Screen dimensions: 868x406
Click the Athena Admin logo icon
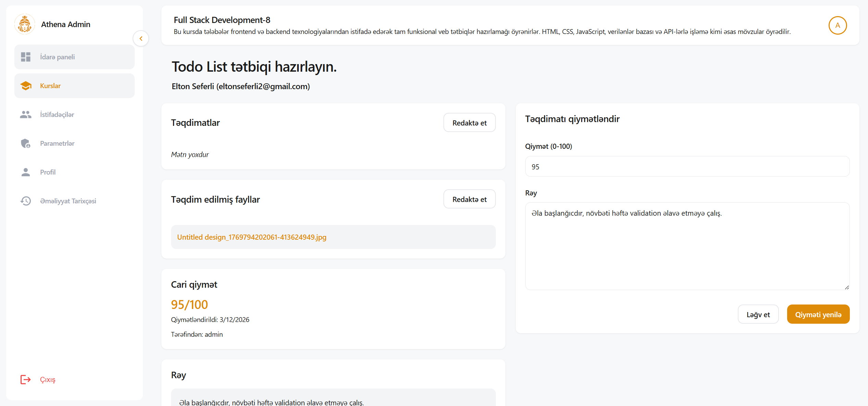point(25,24)
